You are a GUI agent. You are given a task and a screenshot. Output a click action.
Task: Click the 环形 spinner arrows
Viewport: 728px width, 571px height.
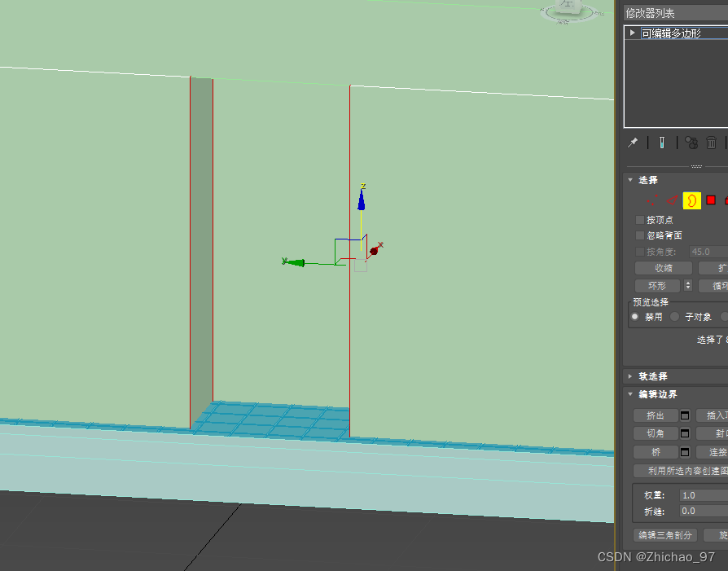click(688, 285)
